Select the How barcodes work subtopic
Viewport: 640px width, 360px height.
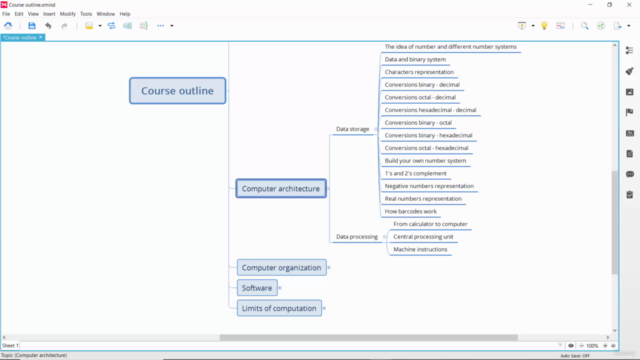coord(411,211)
